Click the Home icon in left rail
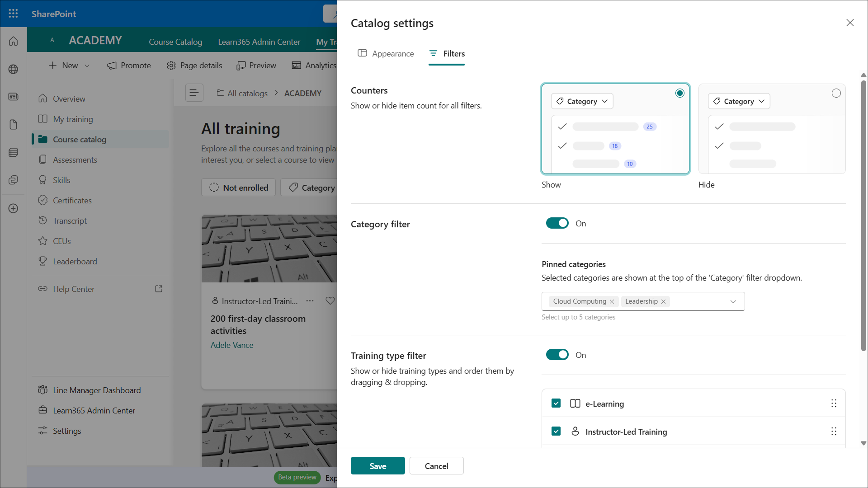The height and width of the screenshot is (488, 868). pyautogui.click(x=13, y=41)
